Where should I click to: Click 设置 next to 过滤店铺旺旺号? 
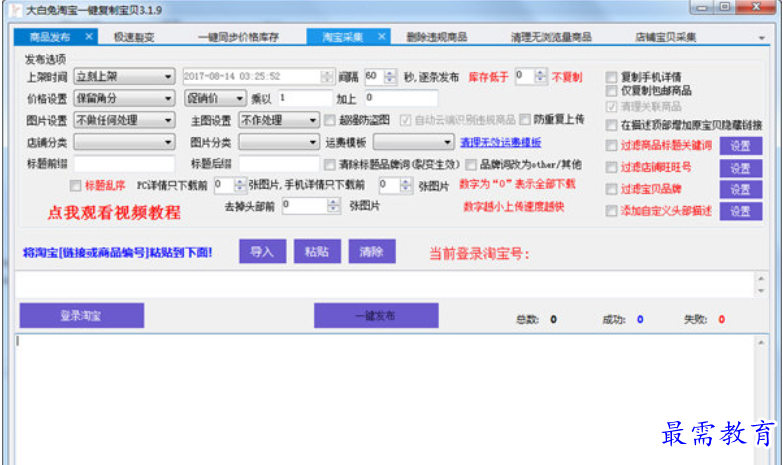tap(741, 168)
